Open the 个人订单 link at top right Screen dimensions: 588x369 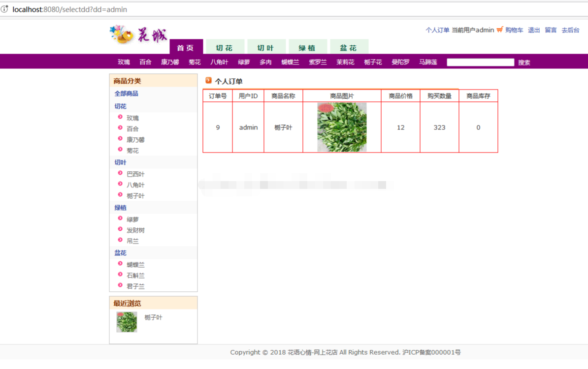click(x=437, y=30)
